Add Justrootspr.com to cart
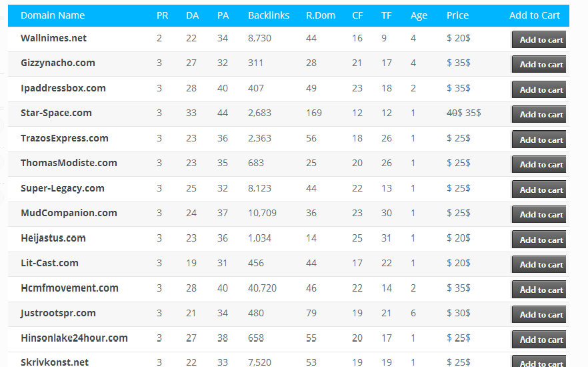The width and height of the screenshot is (588, 367). [539, 314]
